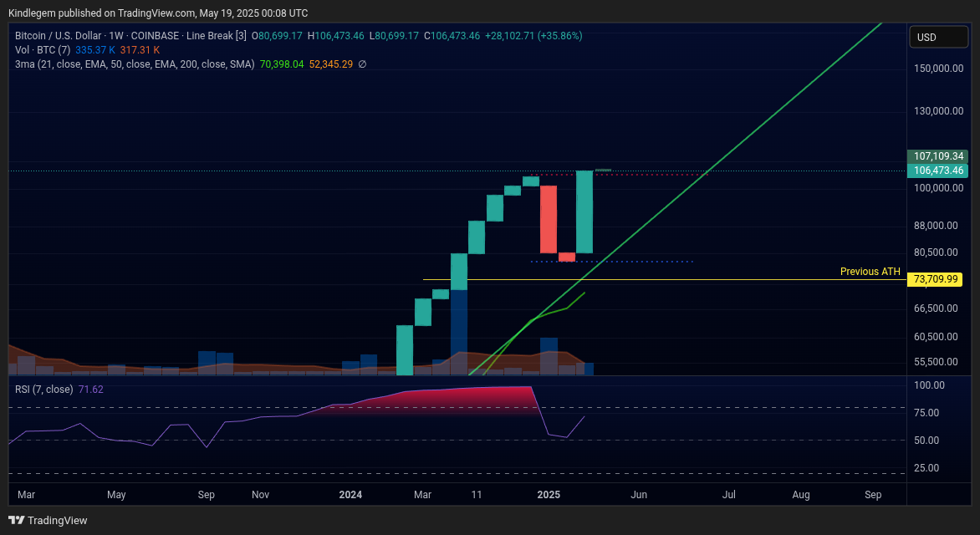Click the open value O80,699.17
Image resolution: width=980 pixels, height=535 pixels.
(x=277, y=36)
